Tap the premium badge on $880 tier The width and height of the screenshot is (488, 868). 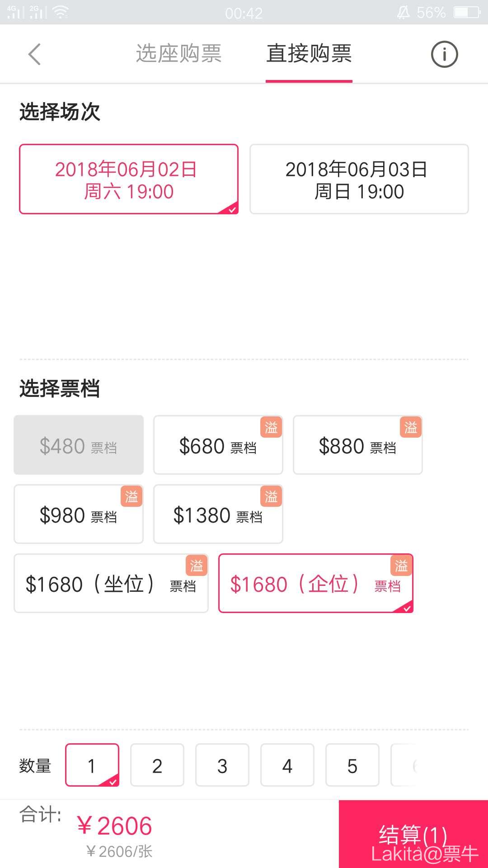point(410,427)
